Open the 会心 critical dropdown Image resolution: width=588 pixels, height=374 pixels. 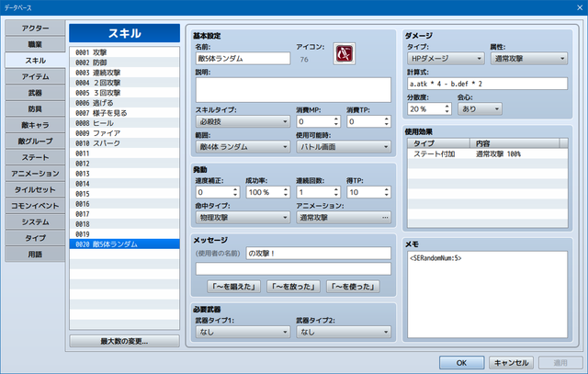pyautogui.click(x=480, y=109)
